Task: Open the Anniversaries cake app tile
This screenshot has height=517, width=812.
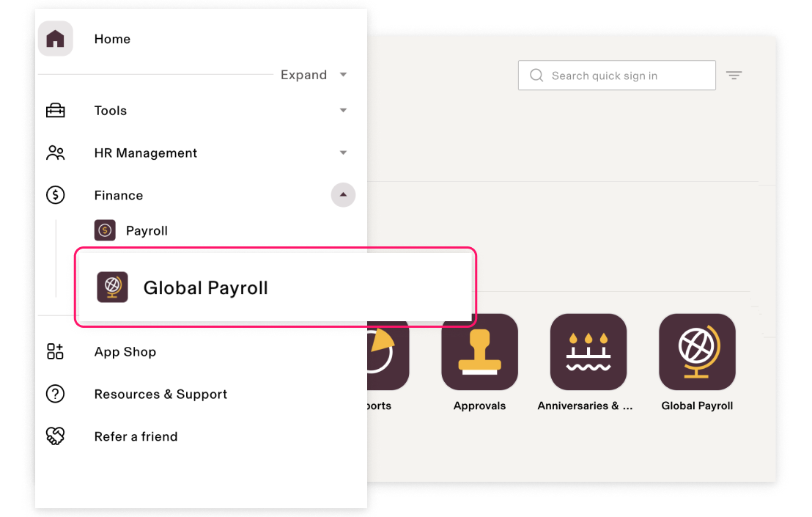Action: [588, 352]
